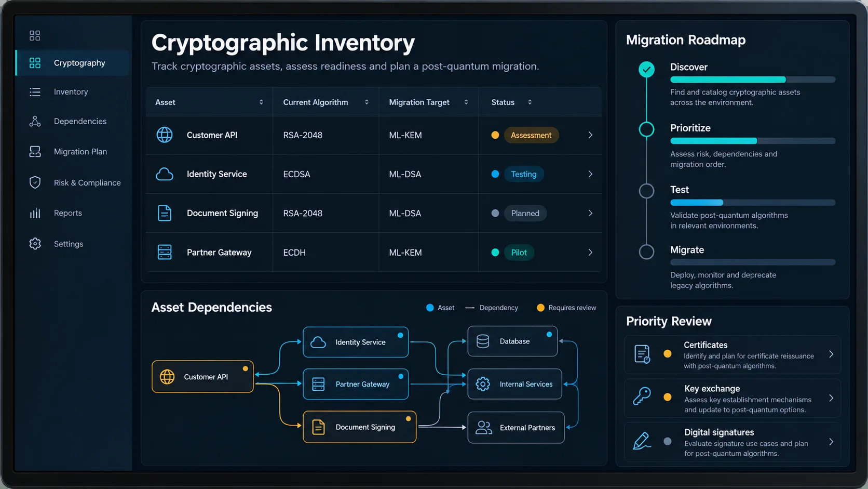Click the Database cylinder icon in dependency graph

pos(483,341)
